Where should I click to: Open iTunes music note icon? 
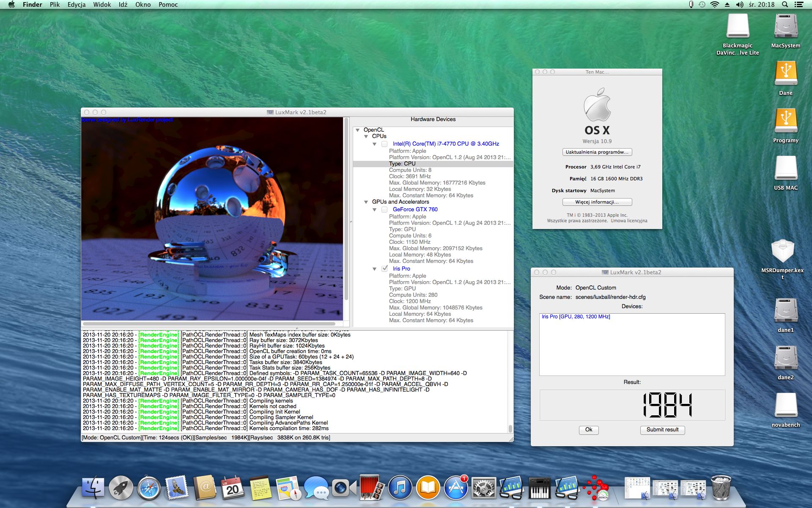pos(400,488)
